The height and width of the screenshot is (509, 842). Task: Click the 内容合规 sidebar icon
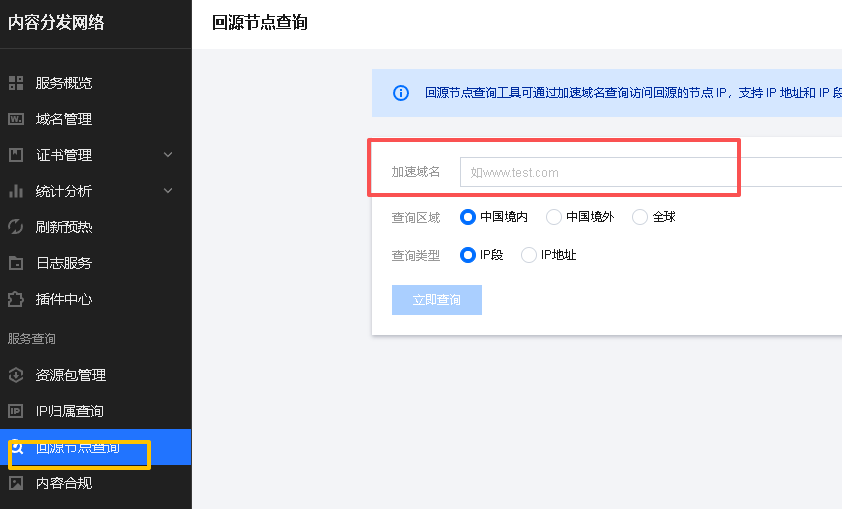pos(16,483)
